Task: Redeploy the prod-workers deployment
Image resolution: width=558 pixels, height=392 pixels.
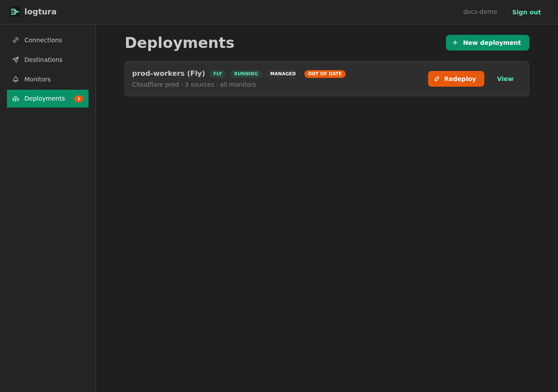Action: (x=456, y=79)
